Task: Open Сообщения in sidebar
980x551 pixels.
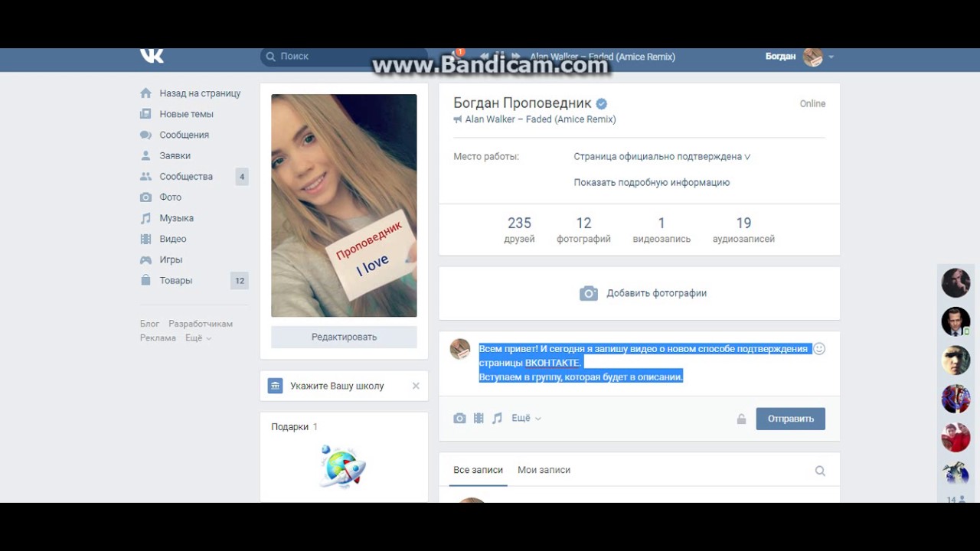Action: 184,135
